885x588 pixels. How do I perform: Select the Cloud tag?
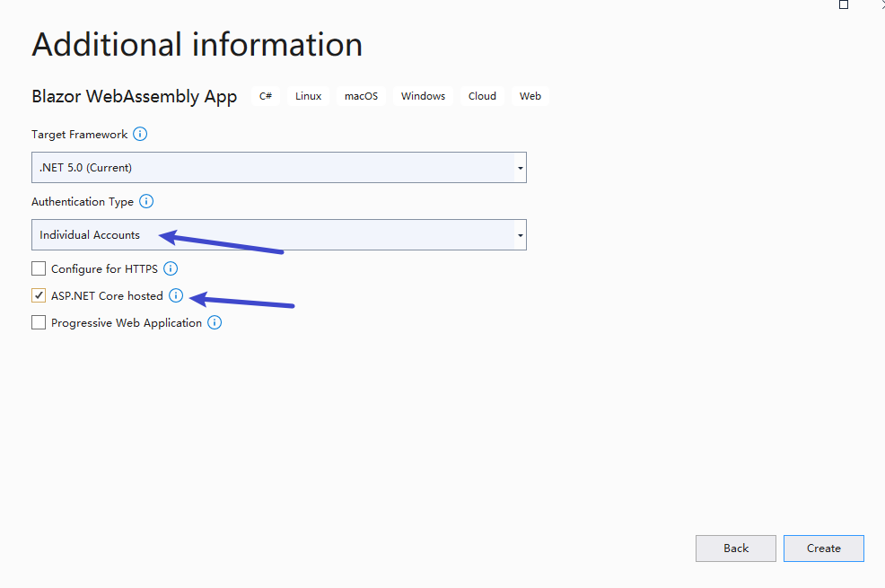[x=482, y=95]
